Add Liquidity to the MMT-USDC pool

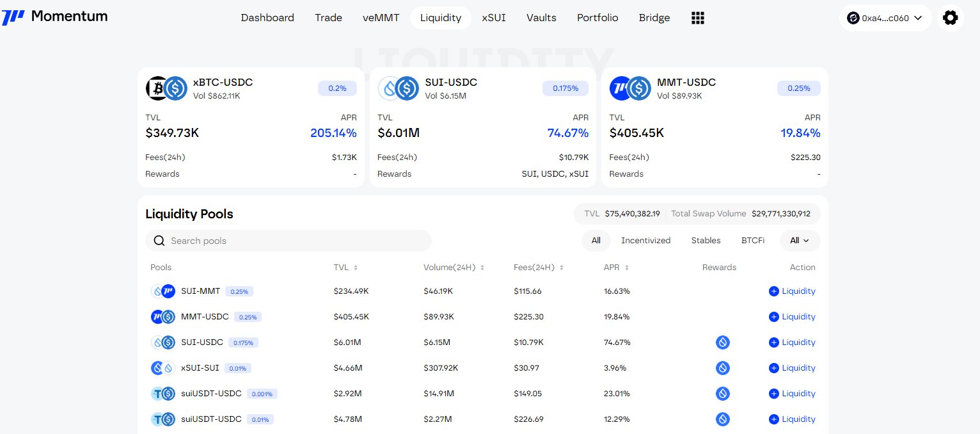pyautogui.click(x=792, y=317)
